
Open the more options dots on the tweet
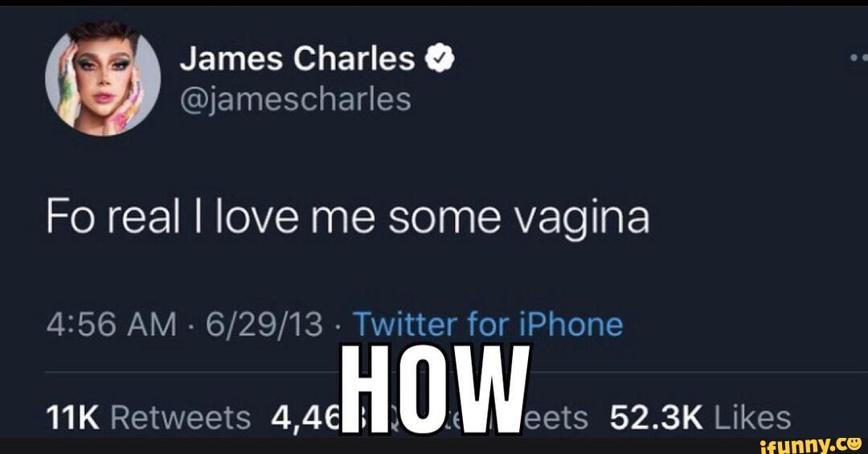point(858,58)
